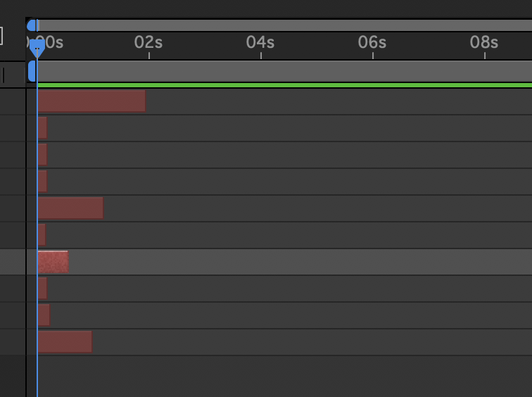532x397 pixels.
Task: Click the work area start handle
Action: tap(32, 71)
